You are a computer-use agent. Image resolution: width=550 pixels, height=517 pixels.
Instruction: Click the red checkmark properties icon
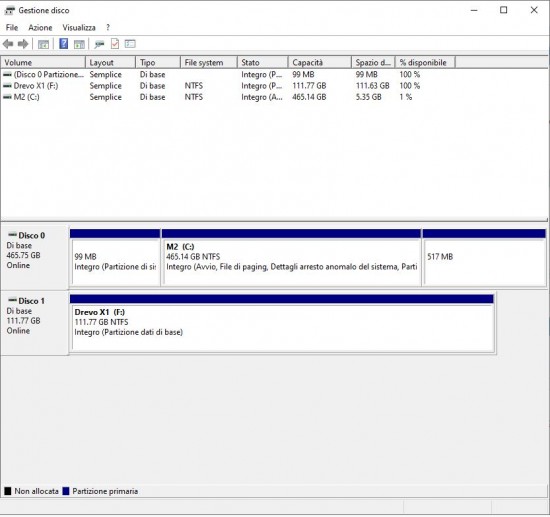pyautogui.click(x=115, y=44)
